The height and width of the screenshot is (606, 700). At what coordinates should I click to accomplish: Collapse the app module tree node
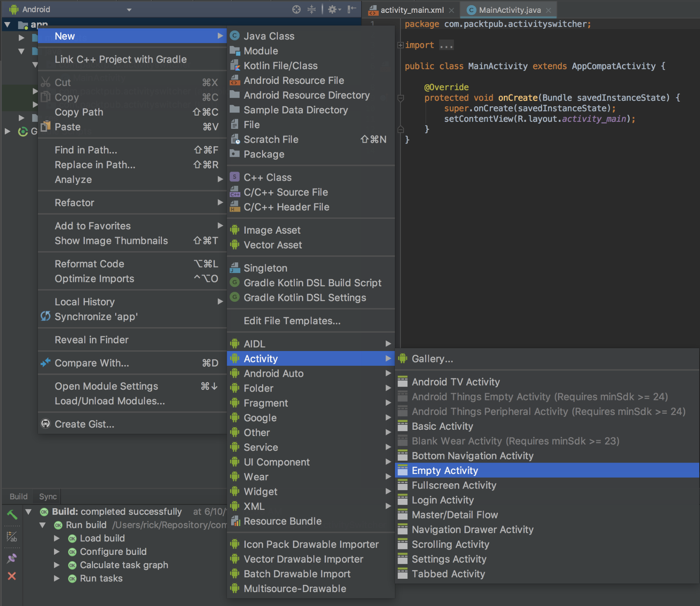pyautogui.click(x=7, y=25)
